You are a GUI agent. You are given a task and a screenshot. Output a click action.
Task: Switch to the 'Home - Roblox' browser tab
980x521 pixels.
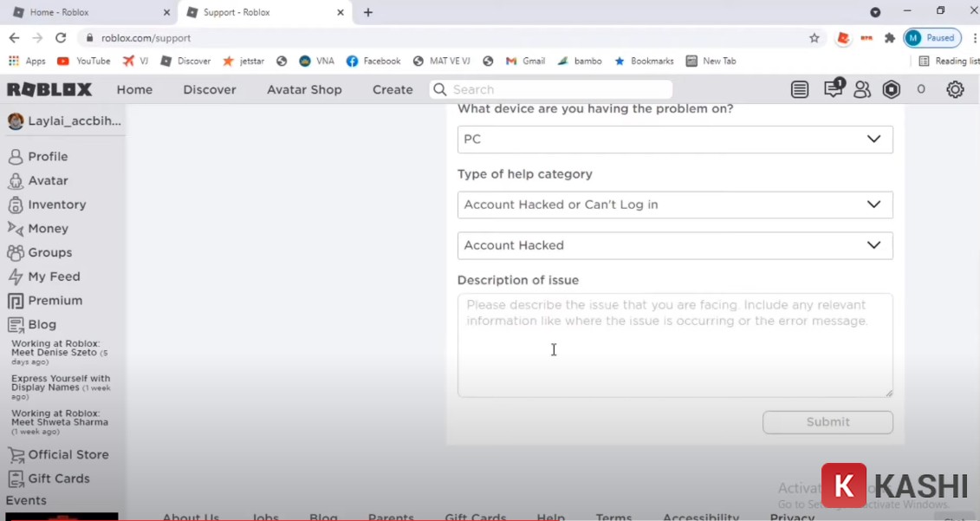tap(82, 12)
